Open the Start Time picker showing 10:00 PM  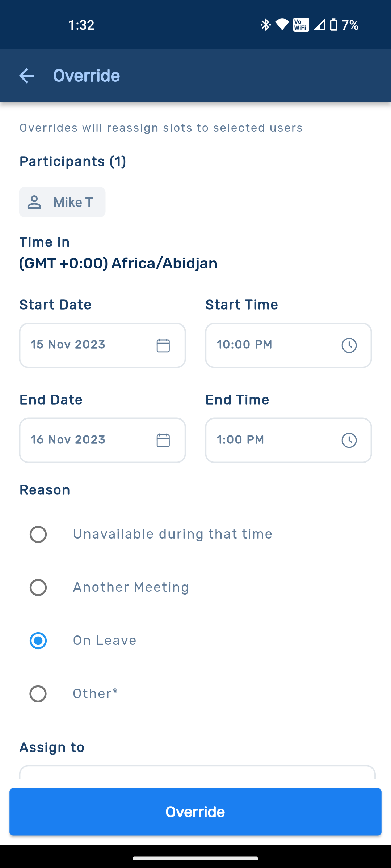[272, 345]
